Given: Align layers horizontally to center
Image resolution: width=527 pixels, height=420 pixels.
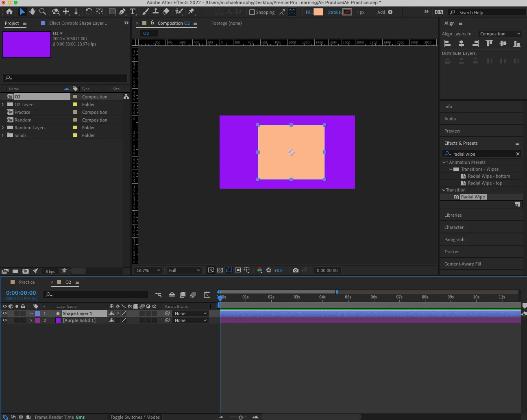Looking at the screenshot, I should 461,43.
